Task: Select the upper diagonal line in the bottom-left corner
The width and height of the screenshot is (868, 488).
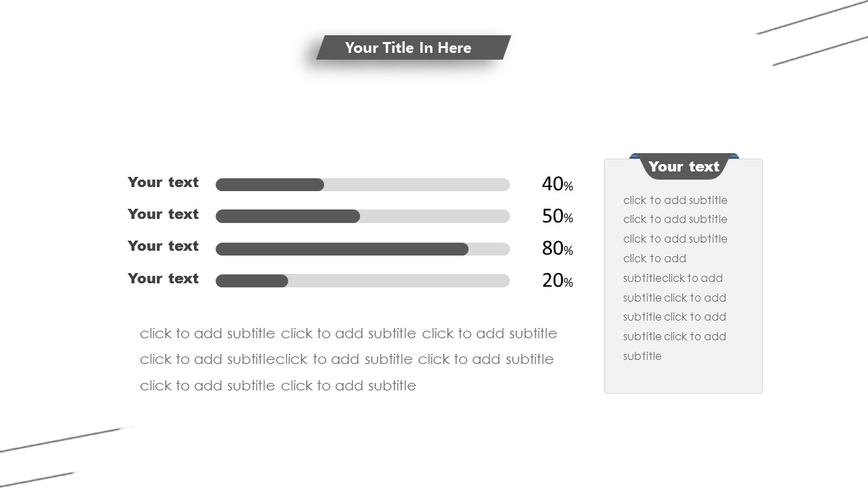Action: coord(66,439)
